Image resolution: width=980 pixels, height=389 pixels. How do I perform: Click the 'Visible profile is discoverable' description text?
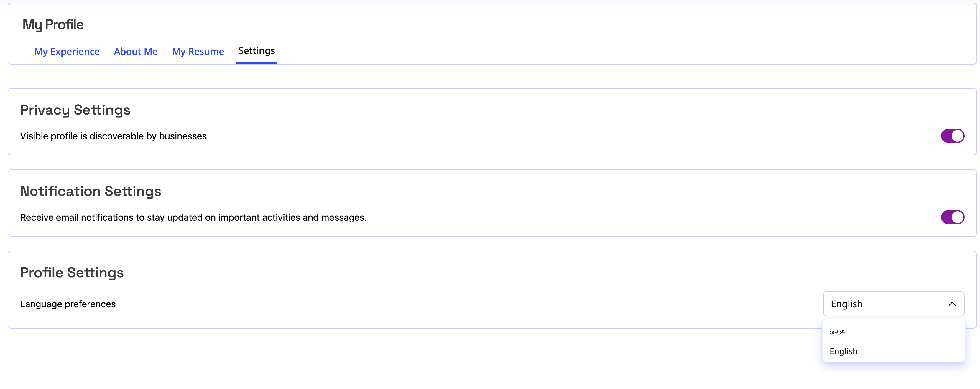114,136
